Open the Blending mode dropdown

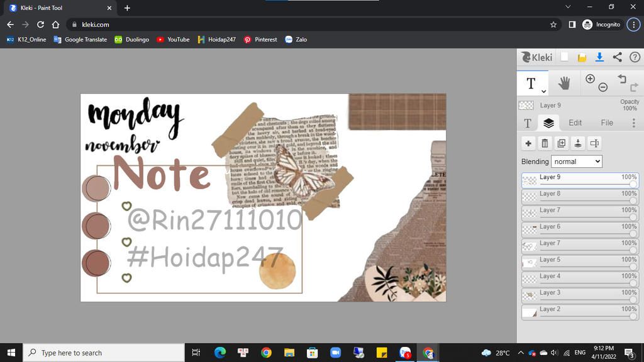576,162
